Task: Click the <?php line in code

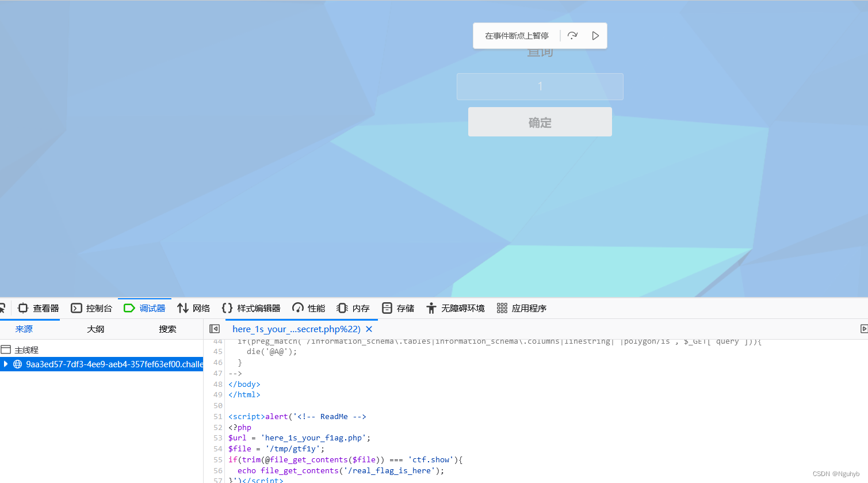Action: pos(240,428)
